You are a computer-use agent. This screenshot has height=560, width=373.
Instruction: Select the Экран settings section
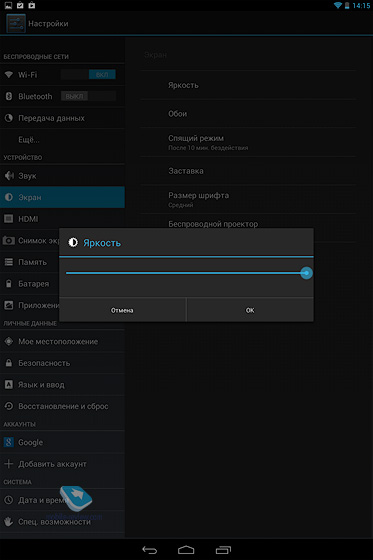[62, 197]
